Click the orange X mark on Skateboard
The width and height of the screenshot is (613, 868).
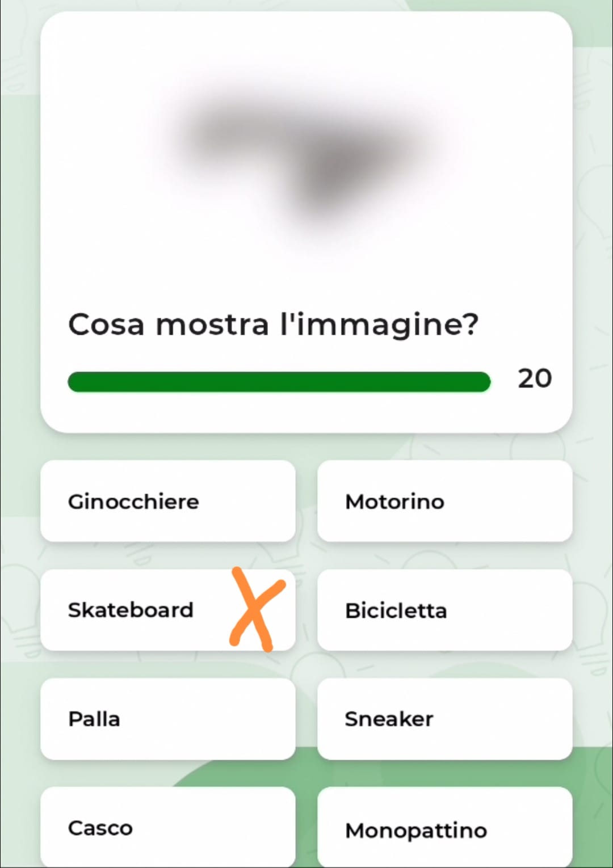pyautogui.click(x=257, y=608)
